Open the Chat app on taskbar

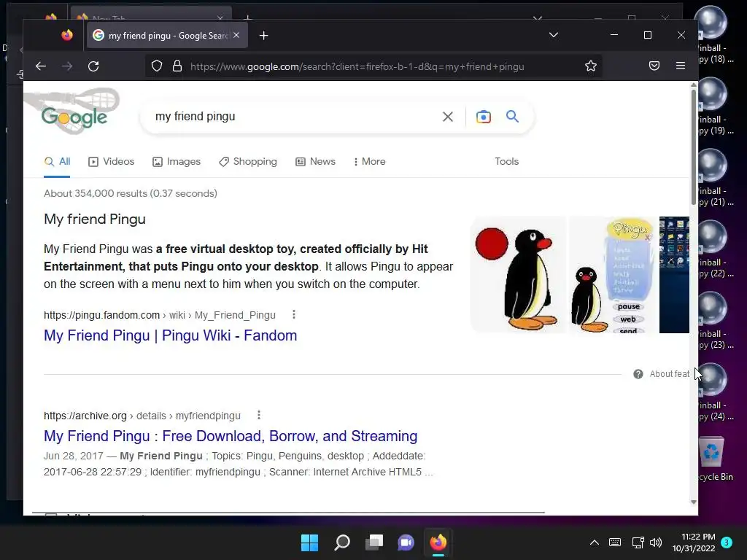(406, 542)
